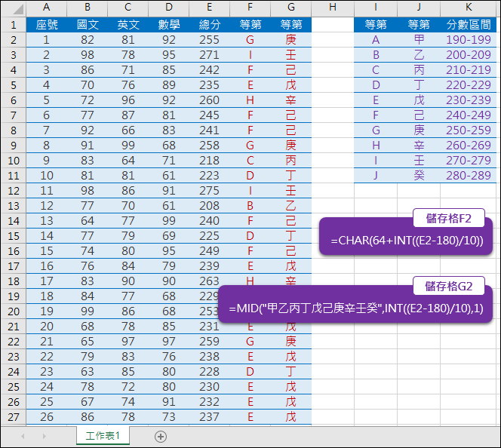Select 英文 score 99 in row 9
Viewport: 501px width, 448px height.
tap(128, 146)
